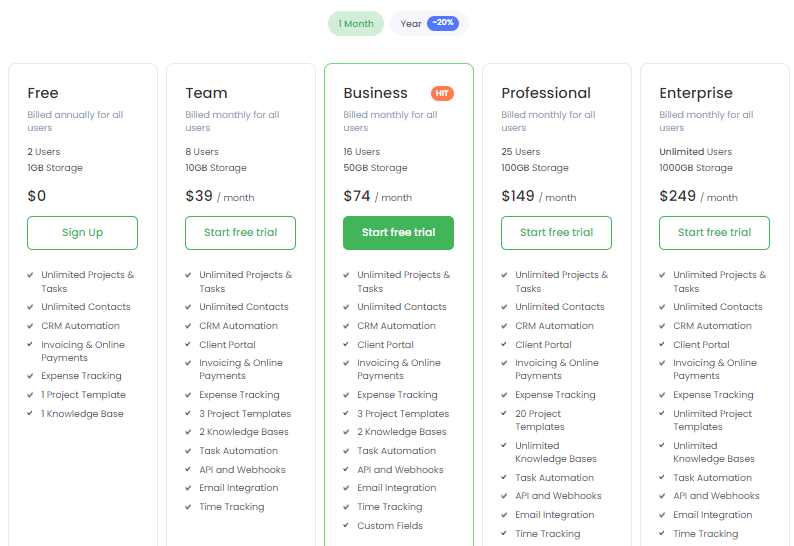Click checkmark beside Enterprise CRM Automation
Image resolution: width=794 pixels, height=546 pixels.
(664, 326)
